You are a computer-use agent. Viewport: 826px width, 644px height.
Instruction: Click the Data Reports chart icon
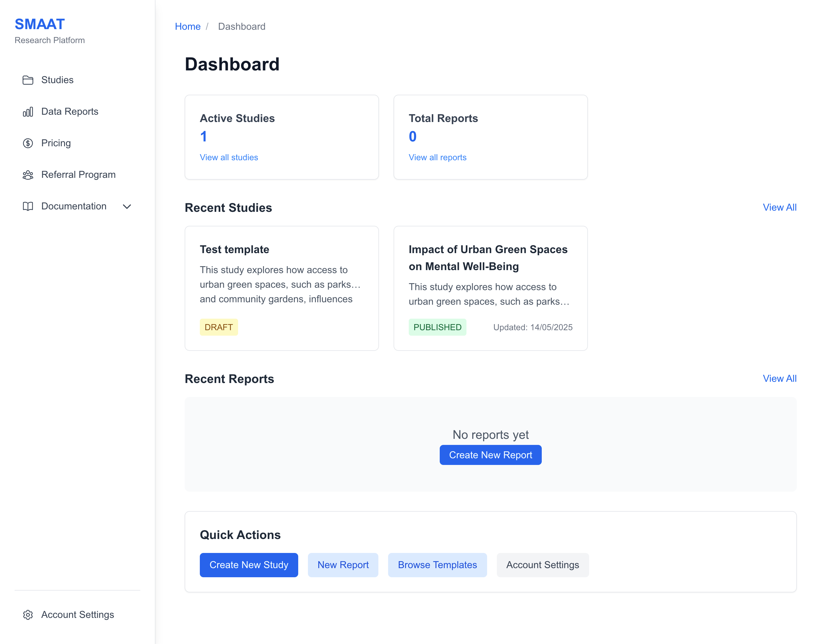[28, 111]
